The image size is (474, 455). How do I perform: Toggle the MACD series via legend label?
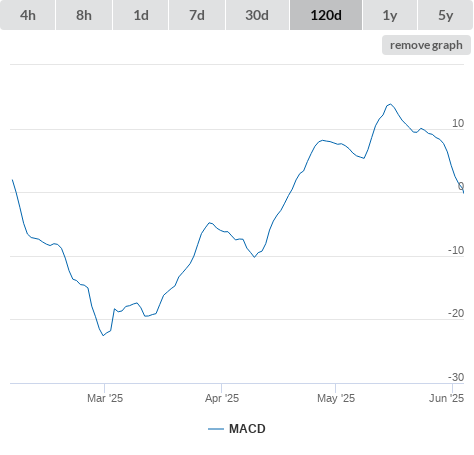pyautogui.click(x=247, y=429)
